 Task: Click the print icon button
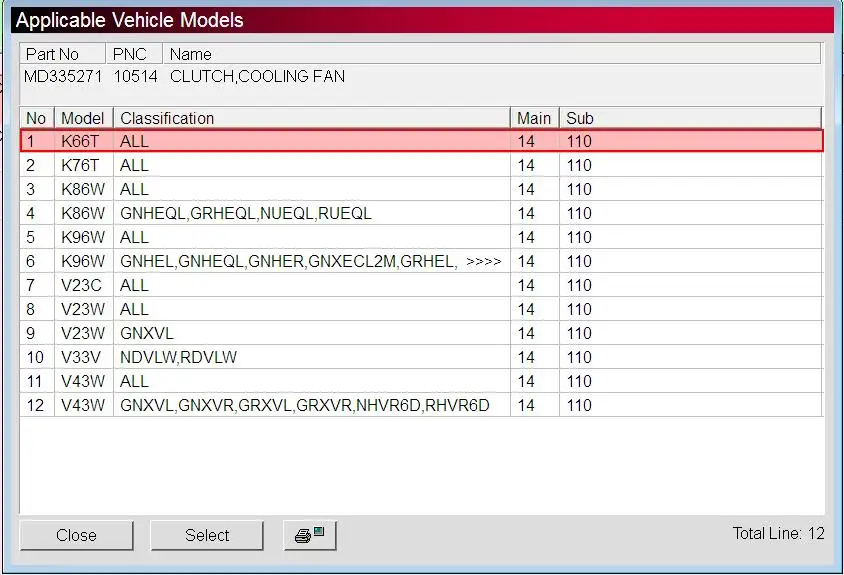310,535
